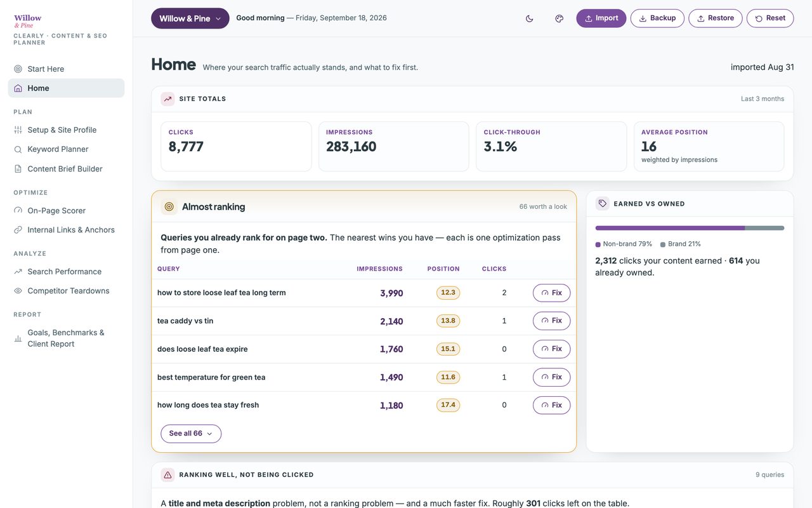This screenshot has height=508, width=812.
Task: Open Competitor Teardowns
Action: (66, 291)
